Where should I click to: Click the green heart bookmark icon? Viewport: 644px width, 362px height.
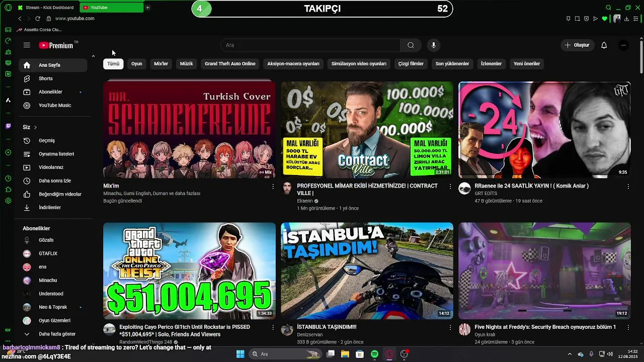click(604, 19)
